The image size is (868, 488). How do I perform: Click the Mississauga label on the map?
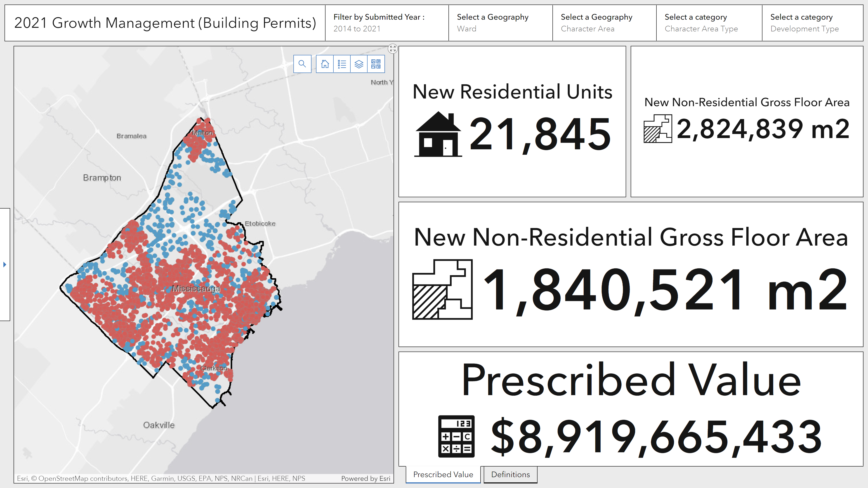tap(196, 289)
